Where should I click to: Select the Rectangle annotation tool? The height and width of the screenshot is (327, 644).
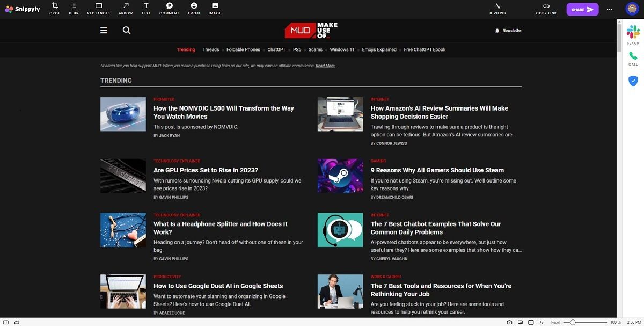coord(97,7)
